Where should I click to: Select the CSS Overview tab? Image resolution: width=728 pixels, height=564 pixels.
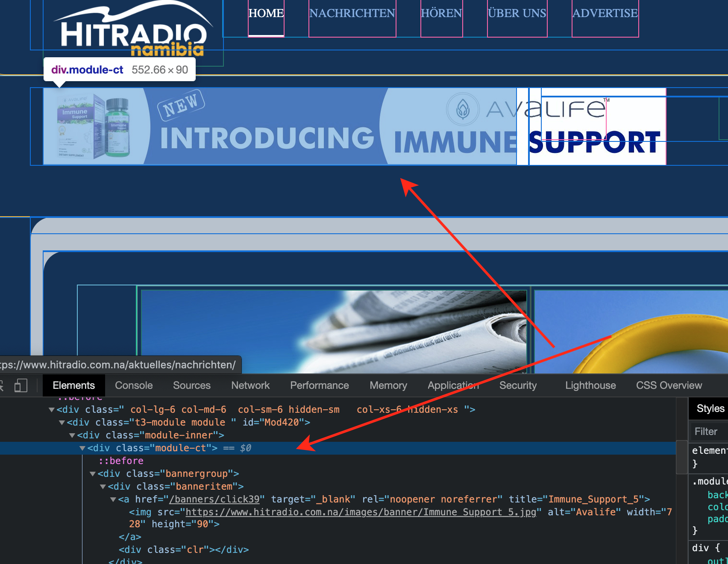click(x=669, y=385)
